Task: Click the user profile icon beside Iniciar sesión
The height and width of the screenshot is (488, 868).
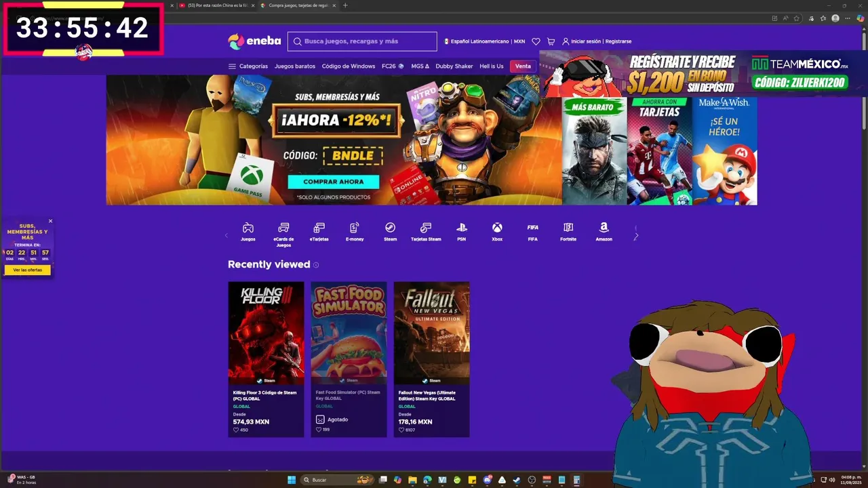Action: tap(566, 41)
